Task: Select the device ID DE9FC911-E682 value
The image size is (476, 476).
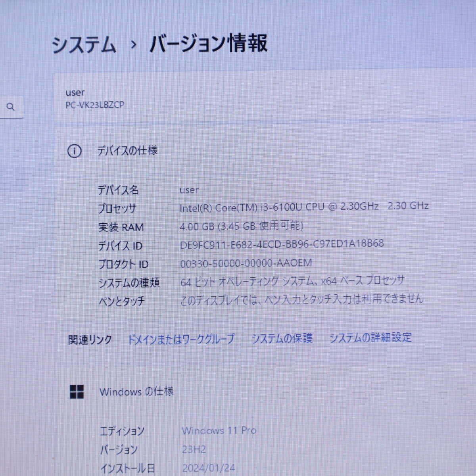Action: [282, 244]
